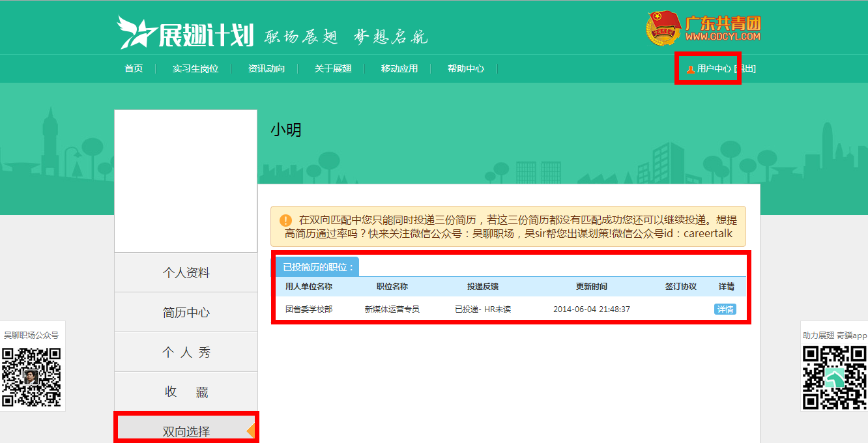Select 个人秀 from the sidebar

pyautogui.click(x=186, y=352)
